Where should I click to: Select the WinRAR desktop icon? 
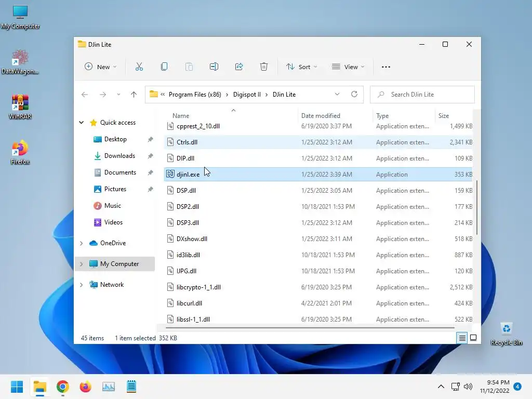click(x=20, y=107)
